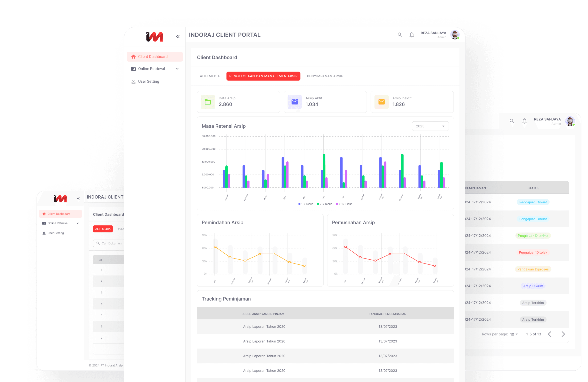Click first Arsip Laporan Tahun 2020 row

[325, 327]
